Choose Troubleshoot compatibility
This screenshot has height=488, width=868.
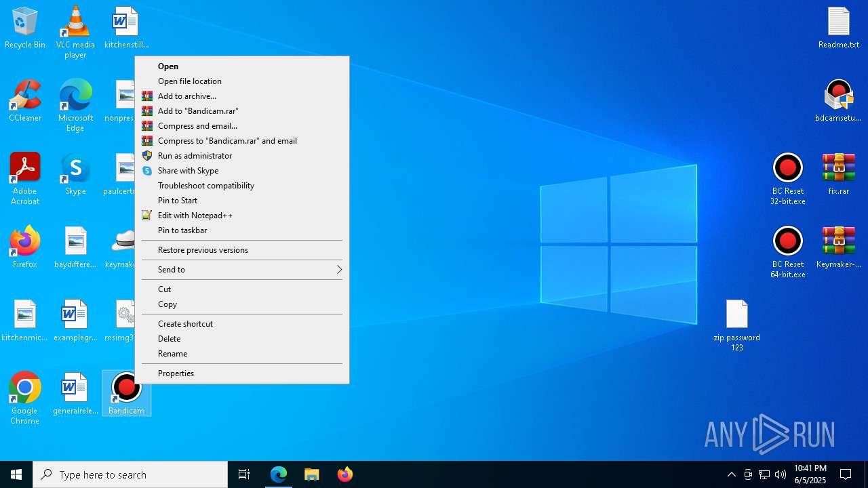point(242,186)
